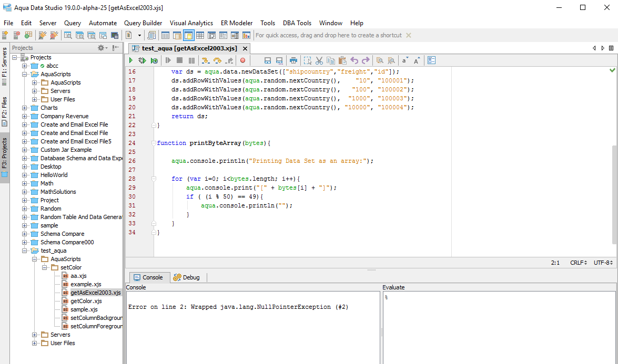
Task: Open the ER Modeler menu
Action: coord(237,23)
